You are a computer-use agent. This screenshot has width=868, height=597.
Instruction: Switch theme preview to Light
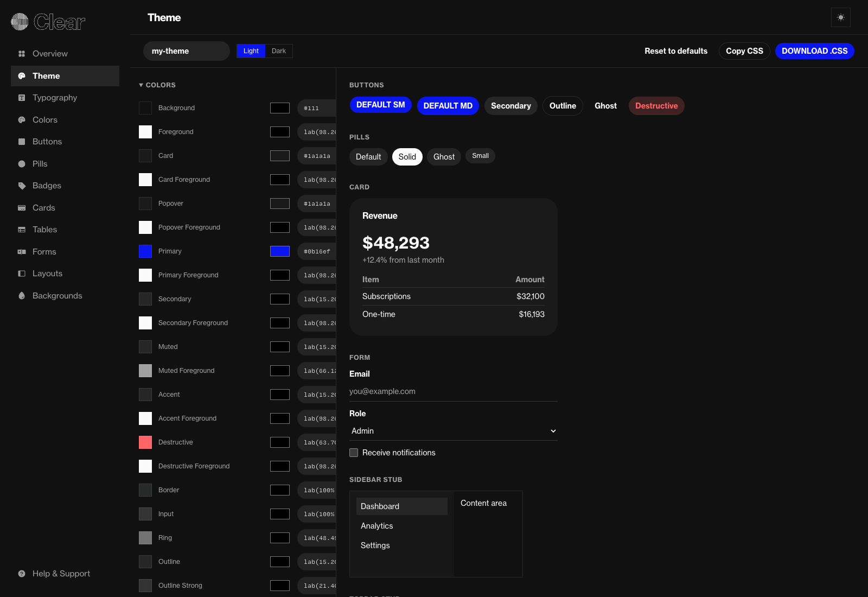[x=251, y=51]
